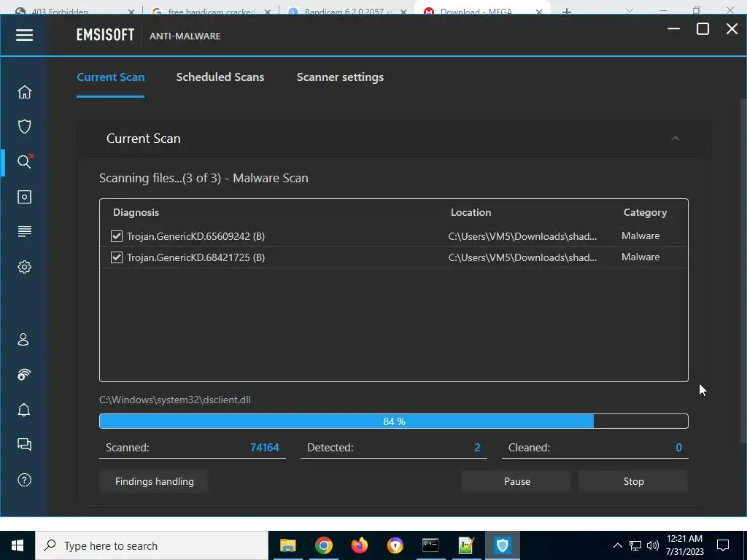The height and width of the screenshot is (560, 747).
Task: Open the Protection shield section
Action: click(24, 126)
